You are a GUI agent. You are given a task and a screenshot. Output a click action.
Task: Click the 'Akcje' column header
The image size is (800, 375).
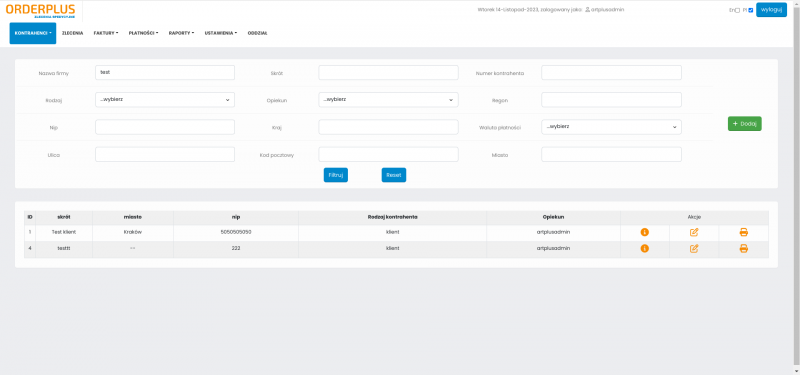coord(694,217)
